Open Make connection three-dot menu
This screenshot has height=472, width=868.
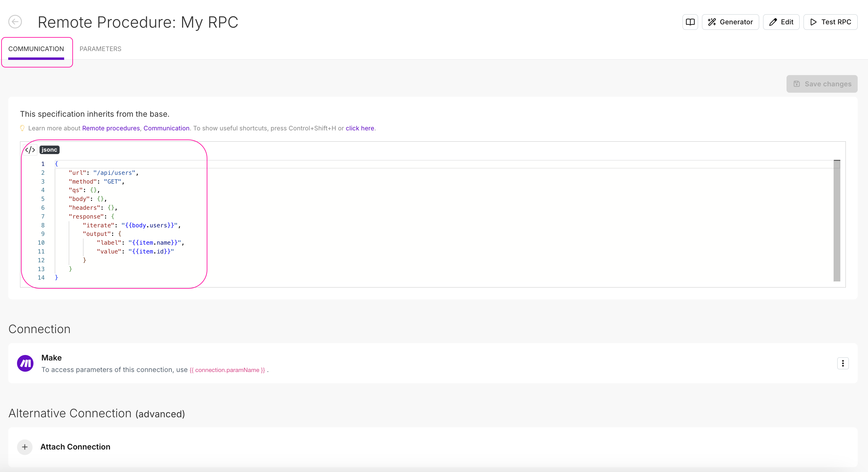tap(842, 363)
